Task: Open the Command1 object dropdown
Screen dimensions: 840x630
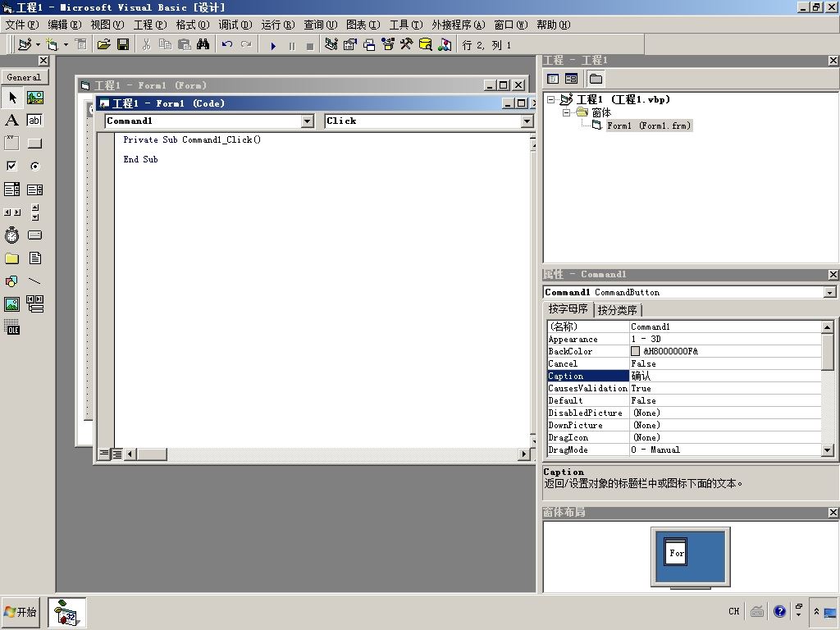Action: pos(307,121)
